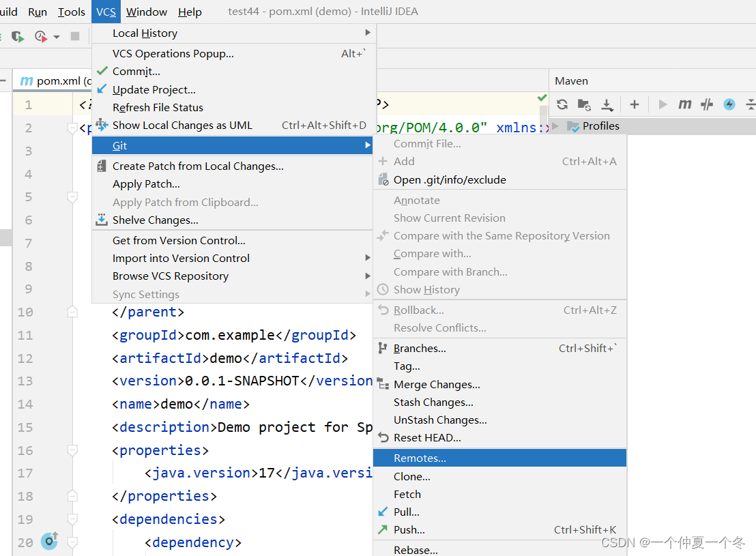Image resolution: width=756 pixels, height=556 pixels.
Task: Click the Maven Run play icon
Action: pos(663,104)
